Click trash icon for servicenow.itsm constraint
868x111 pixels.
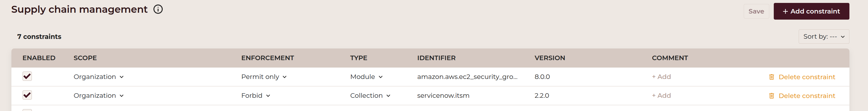coord(771,96)
